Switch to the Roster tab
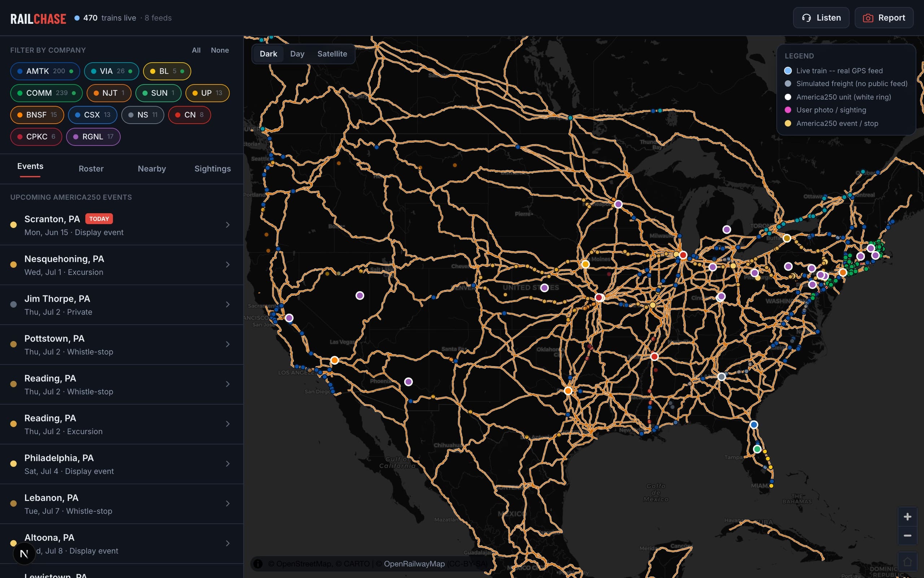Image resolution: width=924 pixels, height=578 pixels. pyautogui.click(x=91, y=169)
